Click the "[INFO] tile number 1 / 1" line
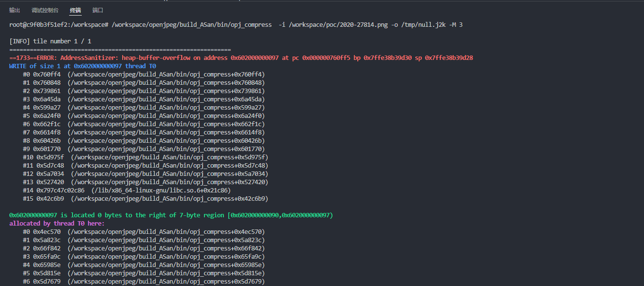 50,41
